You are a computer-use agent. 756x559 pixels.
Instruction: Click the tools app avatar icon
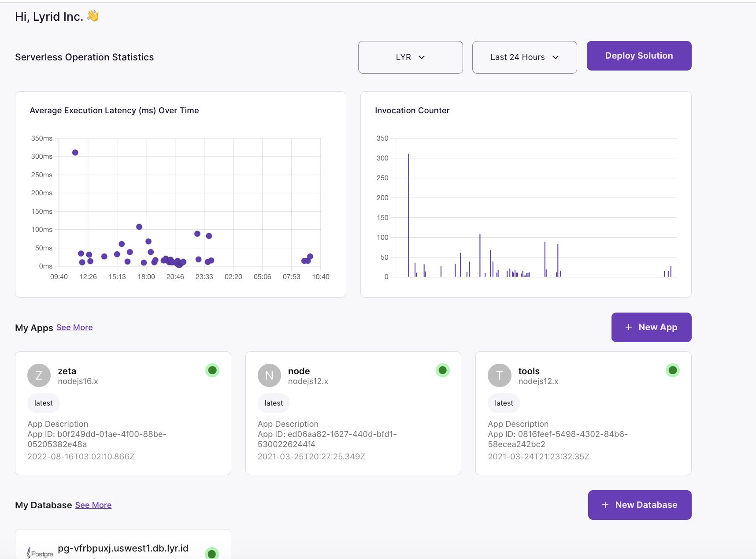click(499, 375)
